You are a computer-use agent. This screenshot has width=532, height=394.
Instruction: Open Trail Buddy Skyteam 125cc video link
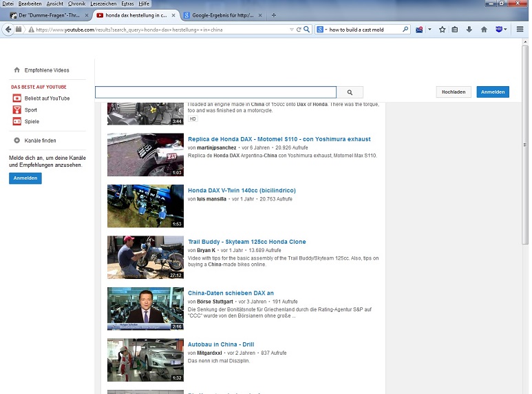click(x=246, y=242)
